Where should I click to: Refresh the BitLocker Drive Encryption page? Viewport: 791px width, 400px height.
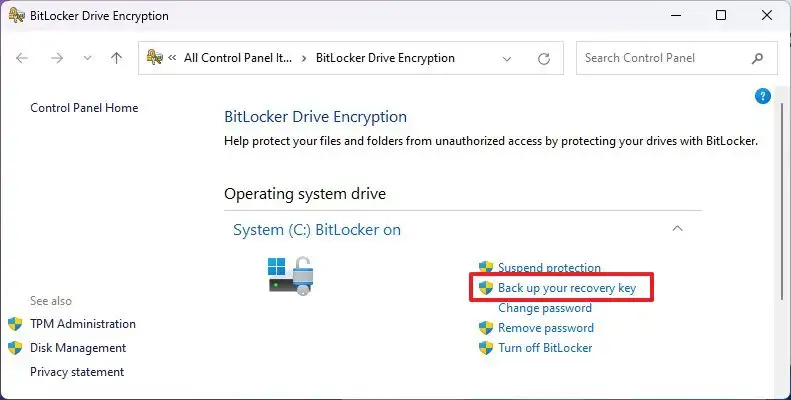(543, 58)
